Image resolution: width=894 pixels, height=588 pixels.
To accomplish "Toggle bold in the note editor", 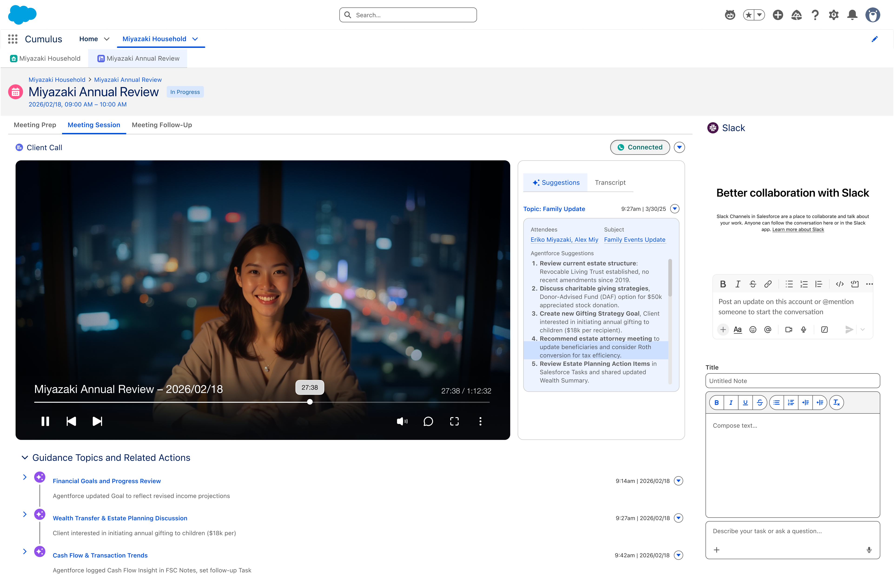I will pyautogui.click(x=716, y=403).
